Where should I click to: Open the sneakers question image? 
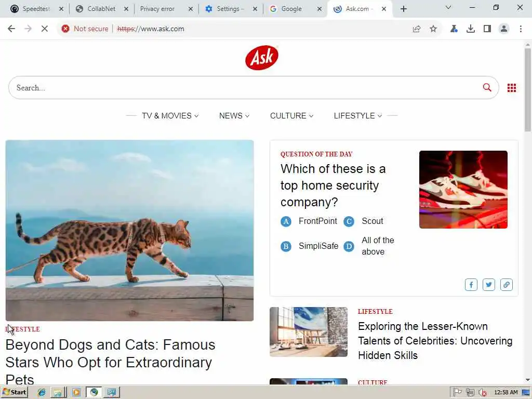(463, 190)
